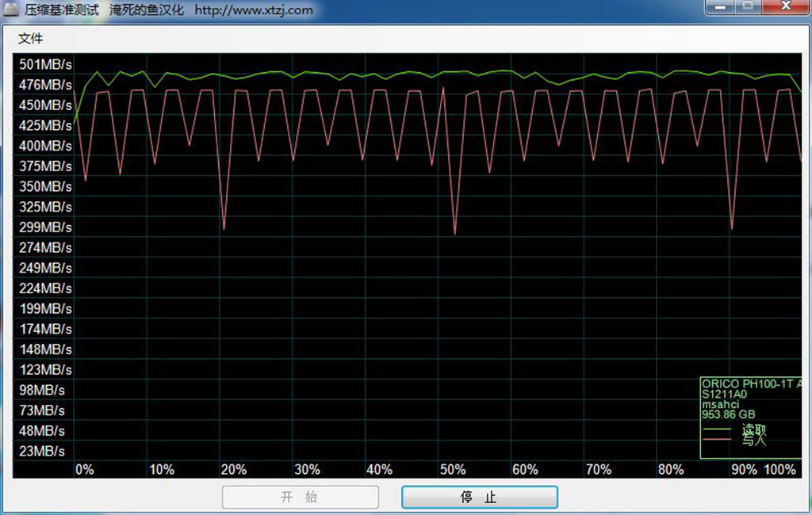Image resolution: width=812 pixels, height=515 pixels.
Task: Click the 148MB/s axis label
Action: pos(45,349)
